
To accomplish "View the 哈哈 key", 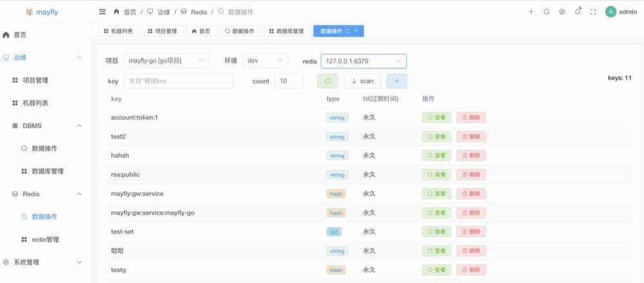I will [x=436, y=251].
